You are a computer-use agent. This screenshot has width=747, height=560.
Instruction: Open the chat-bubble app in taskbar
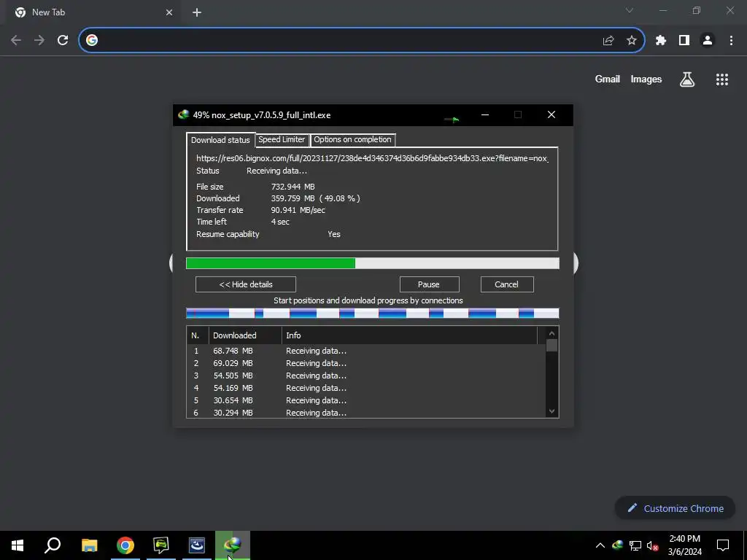click(161, 545)
